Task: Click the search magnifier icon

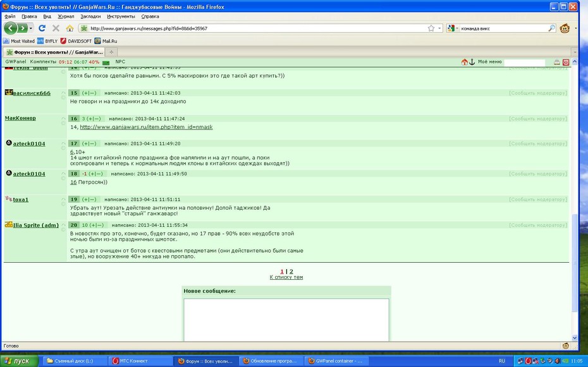Action: 551,28
